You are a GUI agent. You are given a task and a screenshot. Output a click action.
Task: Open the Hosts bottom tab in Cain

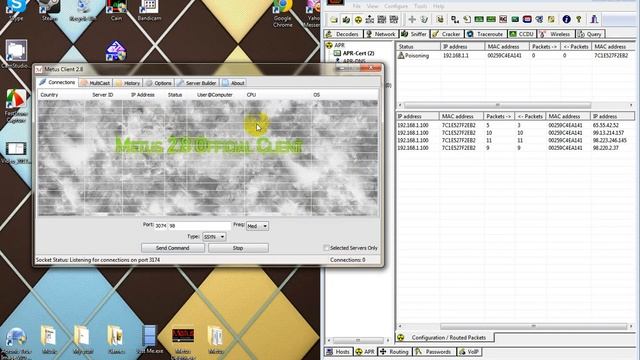[x=338, y=352]
